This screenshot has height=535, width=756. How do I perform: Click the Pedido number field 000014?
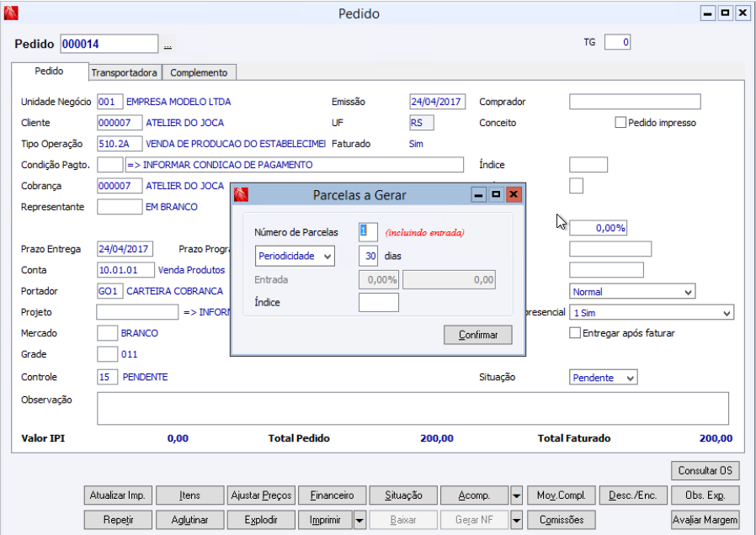[x=109, y=44]
